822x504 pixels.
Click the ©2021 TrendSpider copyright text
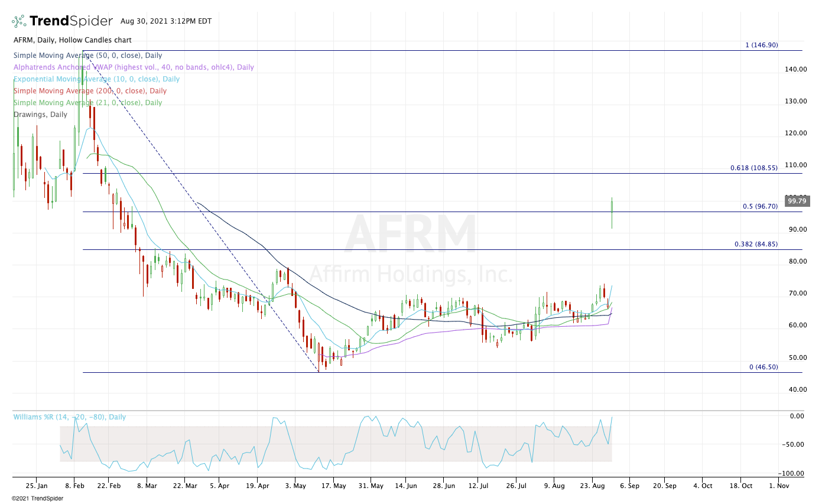coord(37,498)
